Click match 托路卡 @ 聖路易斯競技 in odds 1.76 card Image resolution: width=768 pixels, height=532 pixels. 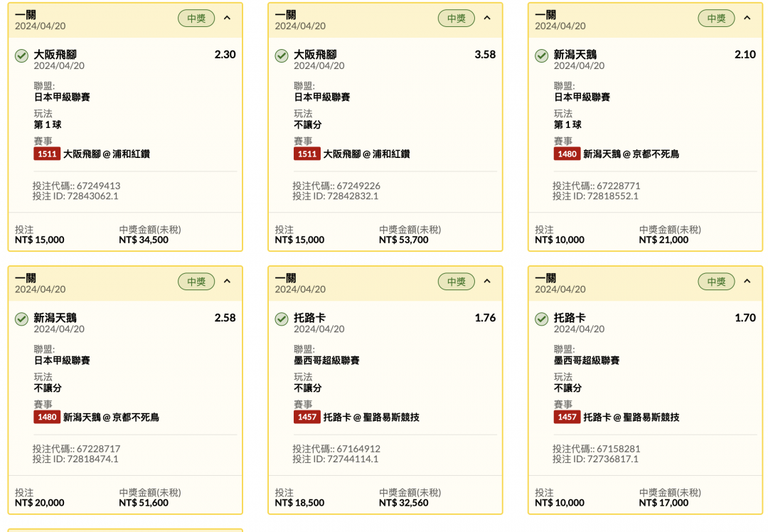371,417
